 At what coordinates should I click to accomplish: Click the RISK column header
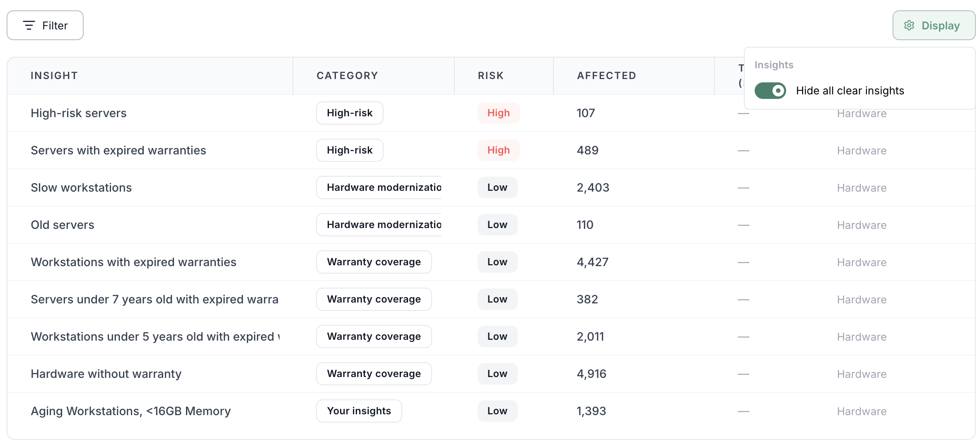tap(491, 76)
